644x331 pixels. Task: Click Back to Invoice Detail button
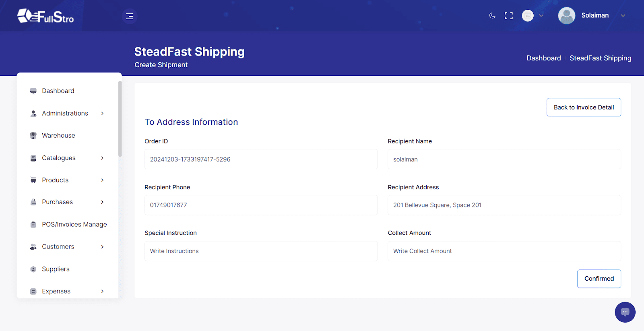[584, 107]
